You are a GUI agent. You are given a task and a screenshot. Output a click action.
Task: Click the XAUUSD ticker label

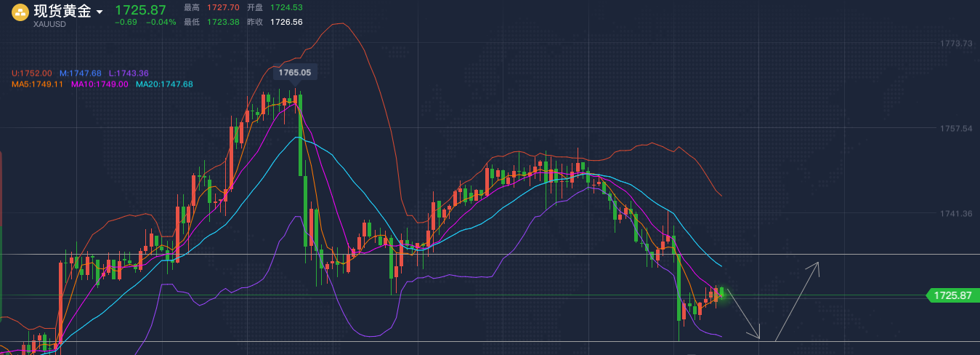[49, 25]
